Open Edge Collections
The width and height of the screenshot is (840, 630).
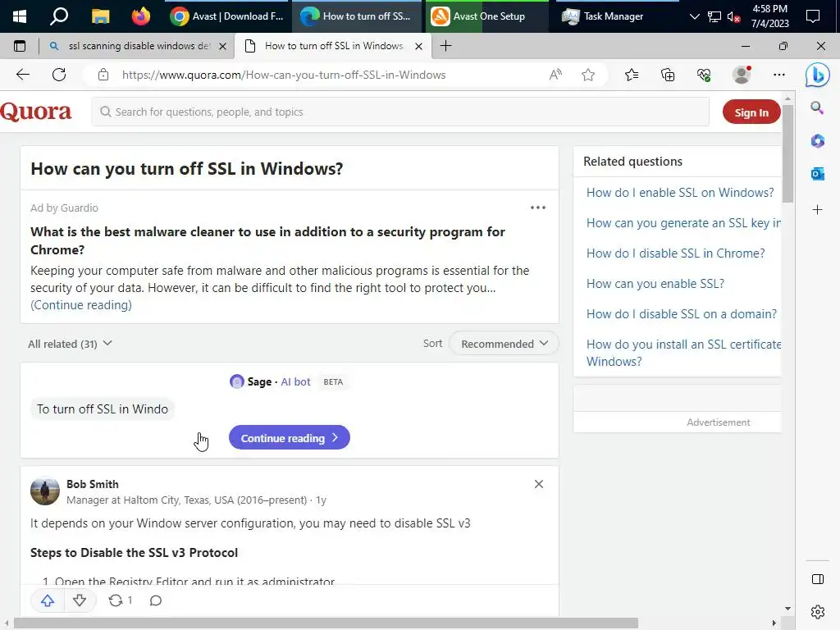pyautogui.click(x=668, y=75)
